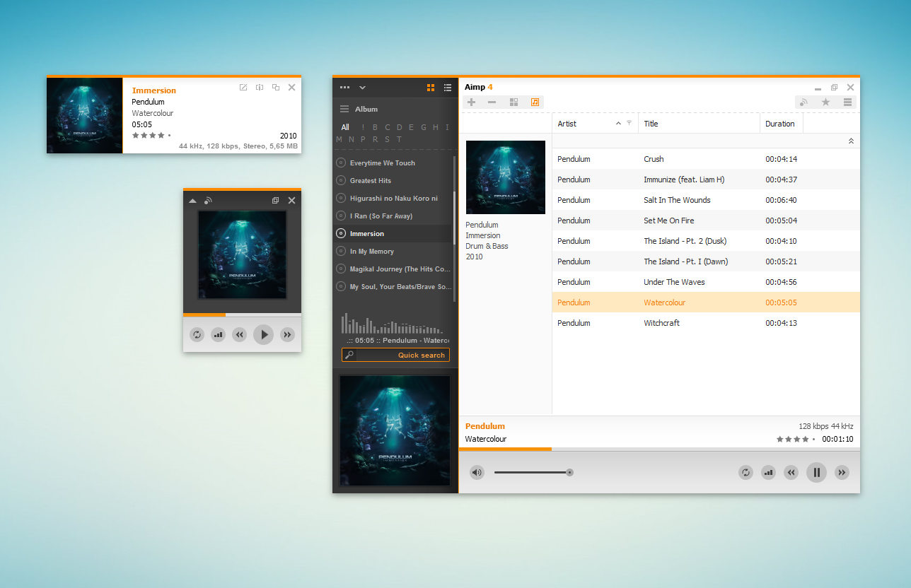Open the main hamburger menu at the toolbar's right
Screen dimensions: 911x588
847,102
